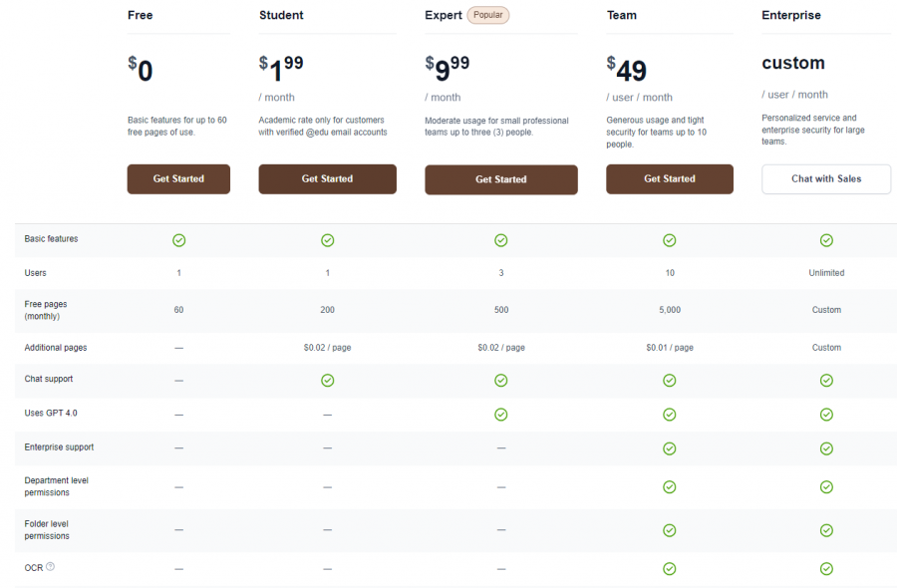897x588 pixels.
Task: Select the Enterprise plan heading
Action: 791,15
